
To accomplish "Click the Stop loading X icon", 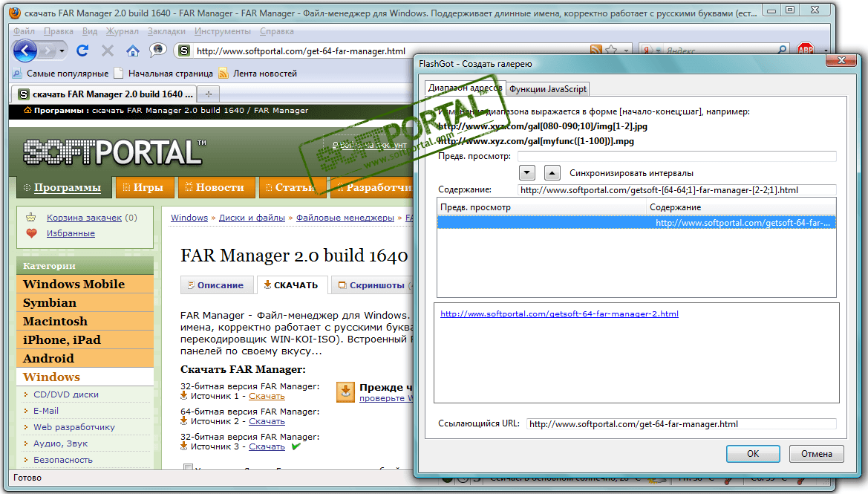I will coord(108,51).
